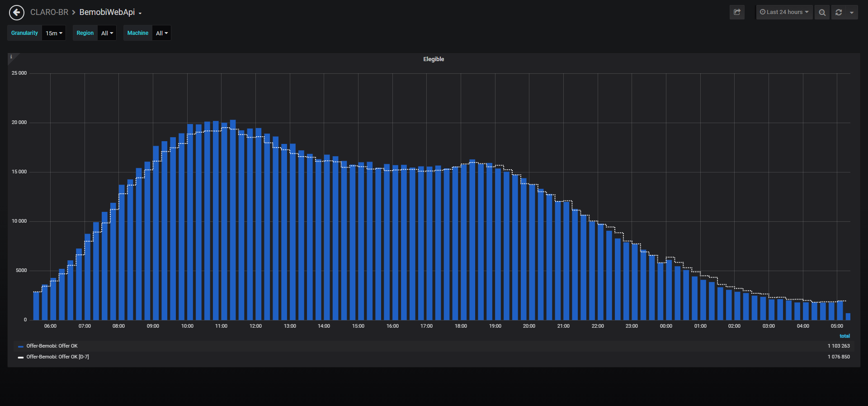Go back using the circled arrow icon
868x406 pixels.
point(17,12)
